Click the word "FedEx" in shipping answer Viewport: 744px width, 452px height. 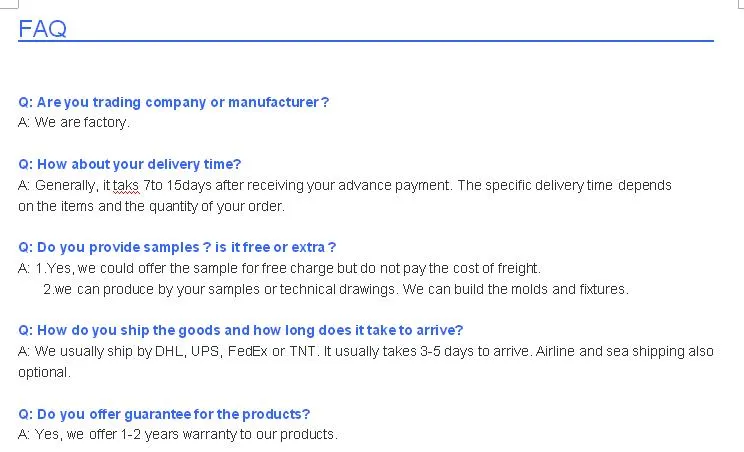248,351
